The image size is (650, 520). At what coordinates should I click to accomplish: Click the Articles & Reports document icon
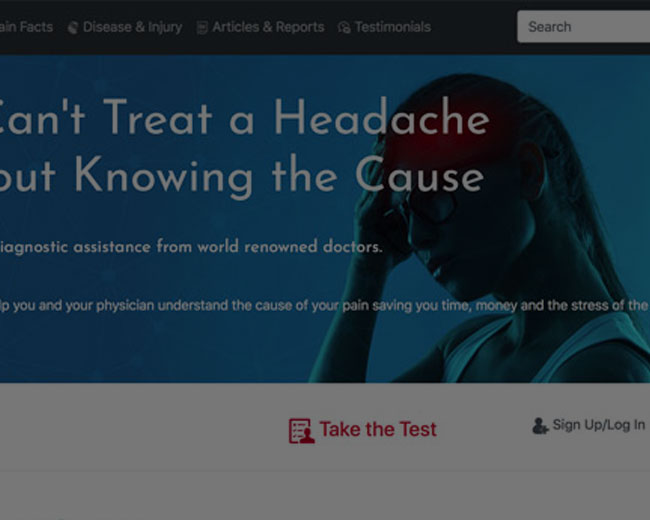pyautogui.click(x=202, y=28)
